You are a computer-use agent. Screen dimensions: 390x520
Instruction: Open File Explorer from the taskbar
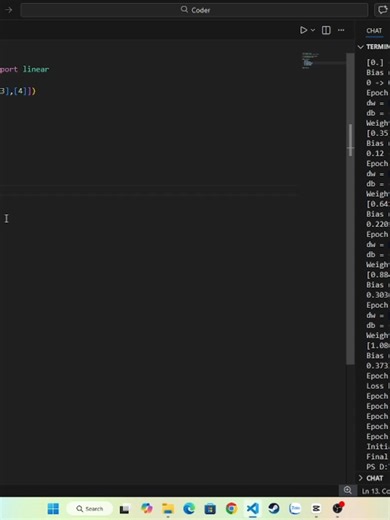tap(168, 509)
